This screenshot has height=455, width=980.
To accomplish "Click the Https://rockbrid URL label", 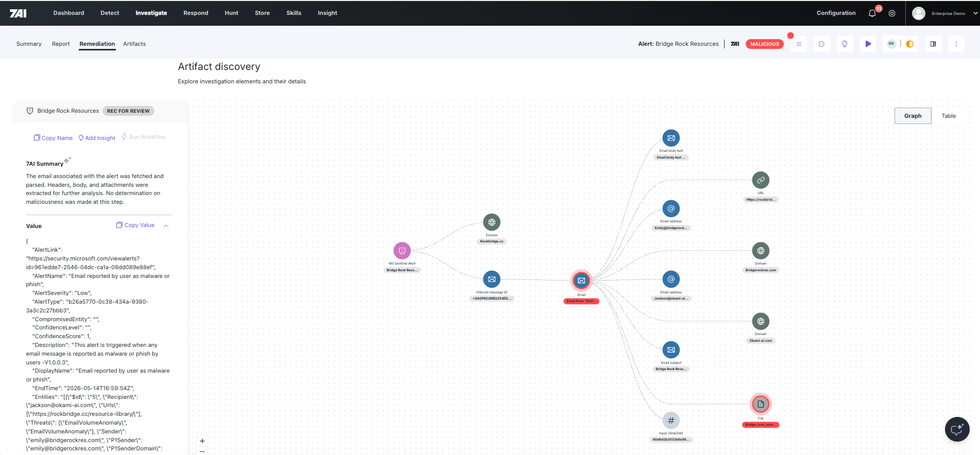I will click(761, 200).
